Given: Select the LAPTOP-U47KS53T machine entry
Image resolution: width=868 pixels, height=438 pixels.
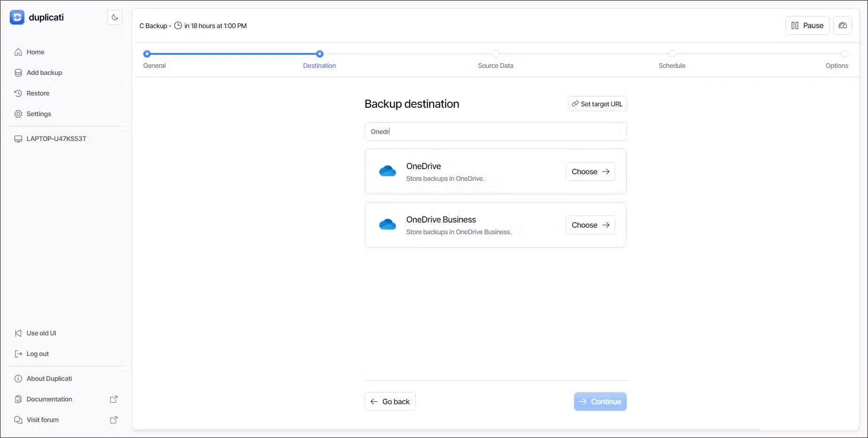Looking at the screenshot, I should (56, 139).
